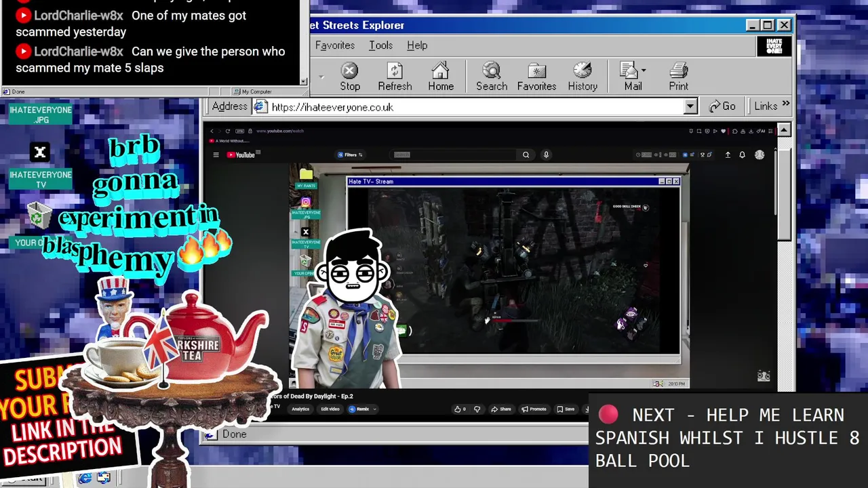868x488 pixels.
Task: Open the Tools menu
Action: point(380,45)
